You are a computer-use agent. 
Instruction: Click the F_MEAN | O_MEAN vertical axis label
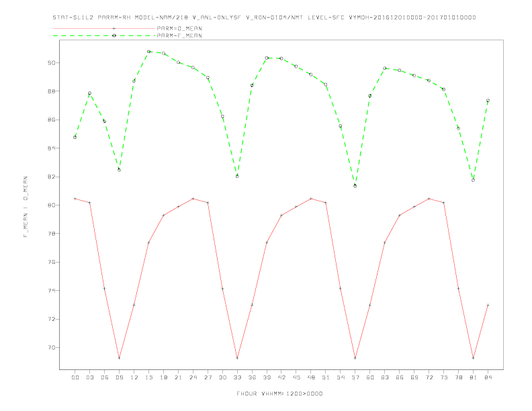coord(26,207)
